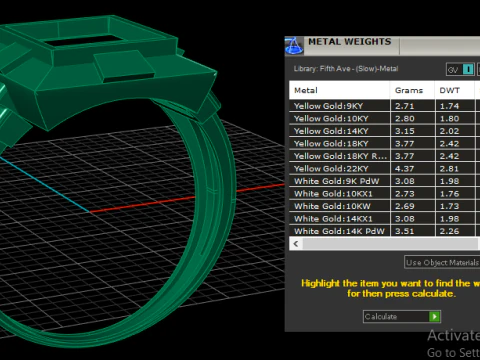Select the Yellow Gold:18KY row
Image resolution: width=480 pixels, height=360 pixels.
(384, 144)
